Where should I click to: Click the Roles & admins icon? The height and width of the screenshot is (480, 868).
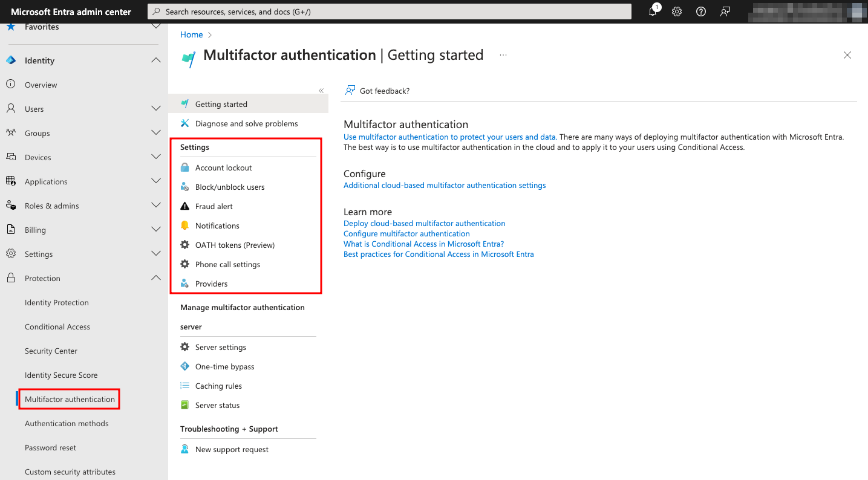pyautogui.click(x=10, y=206)
